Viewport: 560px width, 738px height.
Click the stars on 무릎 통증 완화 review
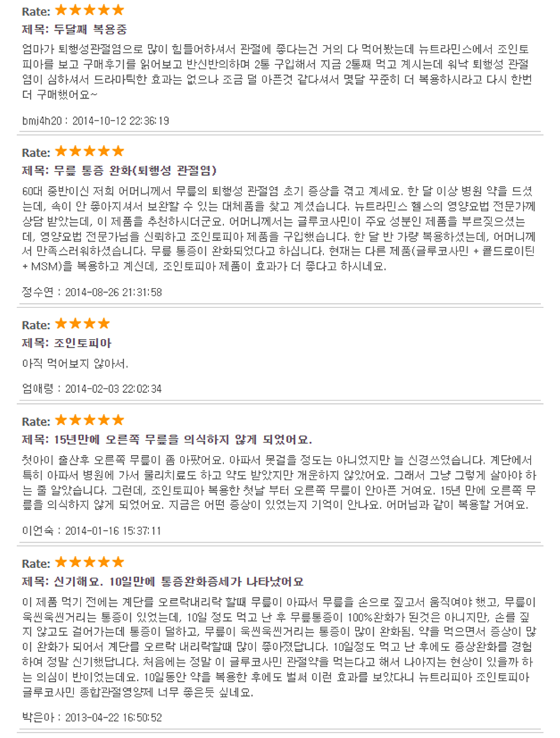point(90,151)
